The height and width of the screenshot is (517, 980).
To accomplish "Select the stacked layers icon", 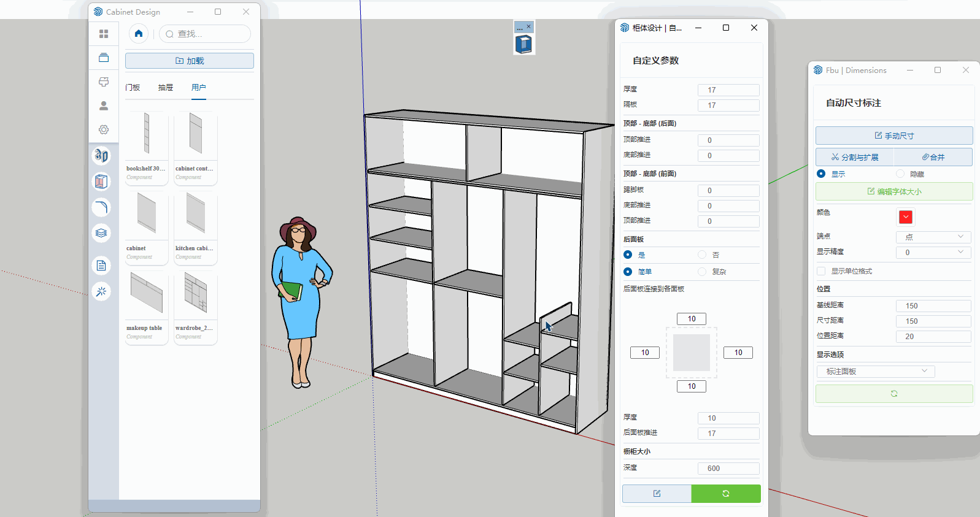I will pyautogui.click(x=101, y=233).
